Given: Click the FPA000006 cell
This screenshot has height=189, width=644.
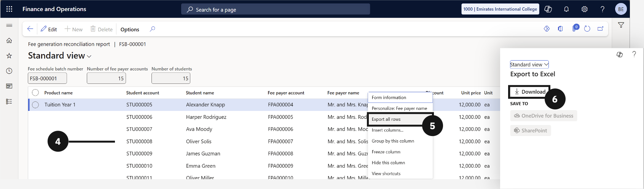Looking at the screenshot, I should pyautogui.click(x=281, y=129).
